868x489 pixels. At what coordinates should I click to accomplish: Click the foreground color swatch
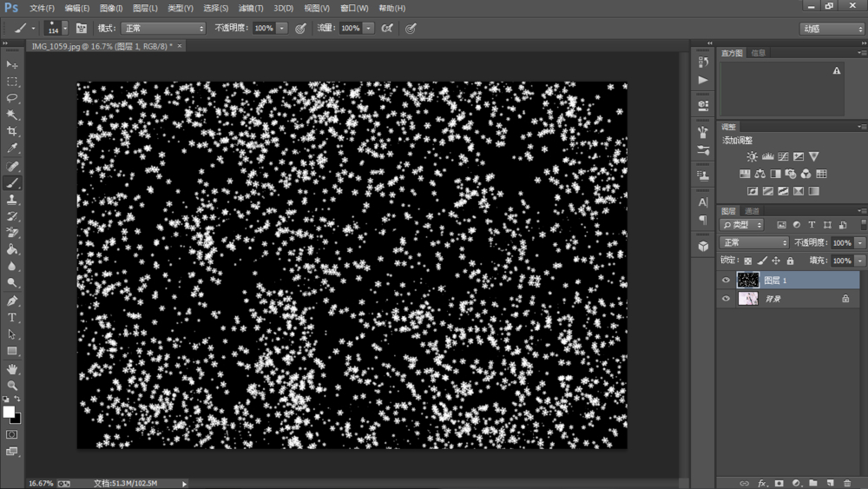(9, 412)
